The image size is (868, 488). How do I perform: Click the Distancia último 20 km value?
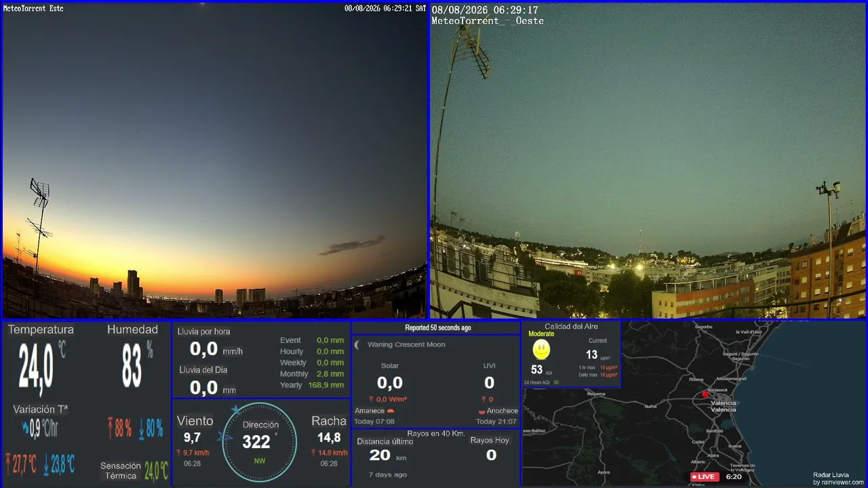(380, 455)
